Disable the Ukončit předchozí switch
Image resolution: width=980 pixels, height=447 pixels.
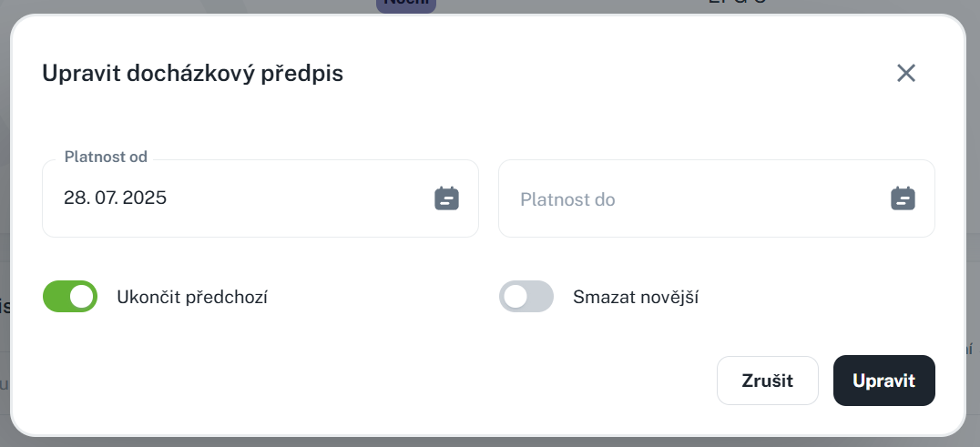pos(70,297)
